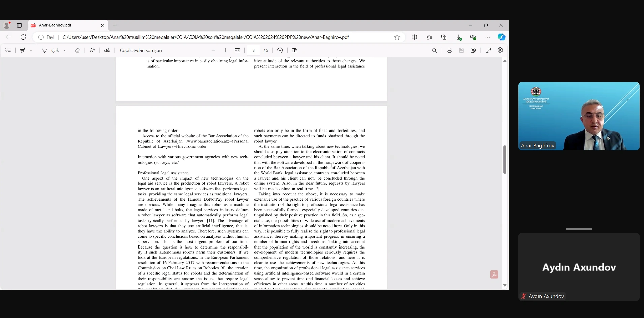
Task: Click the Translate icon in PDF toolbar
Action: coord(107,50)
